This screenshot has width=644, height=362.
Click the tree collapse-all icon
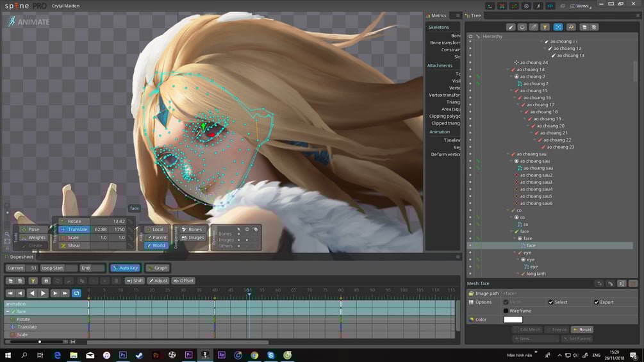pyautogui.click(x=594, y=27)
